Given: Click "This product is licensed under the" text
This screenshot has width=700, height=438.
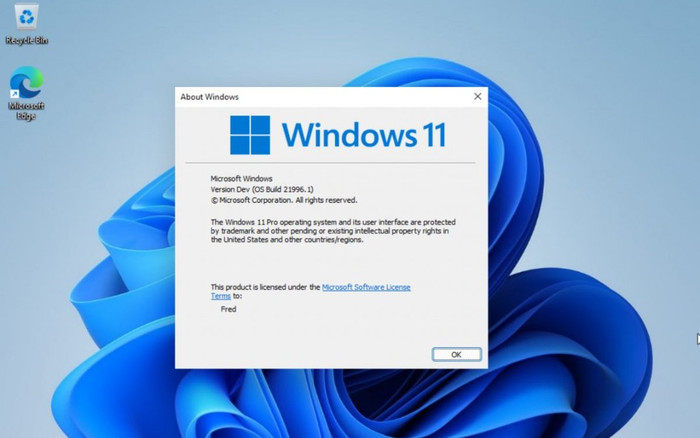Looking at the screenshot, I should pyautogui.click(x=265, y=287).
